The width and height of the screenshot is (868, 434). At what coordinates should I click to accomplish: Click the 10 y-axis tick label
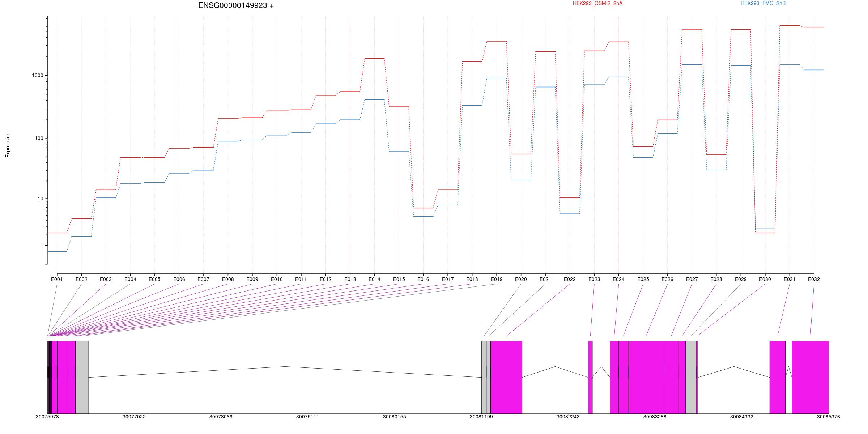click(41, 199)
